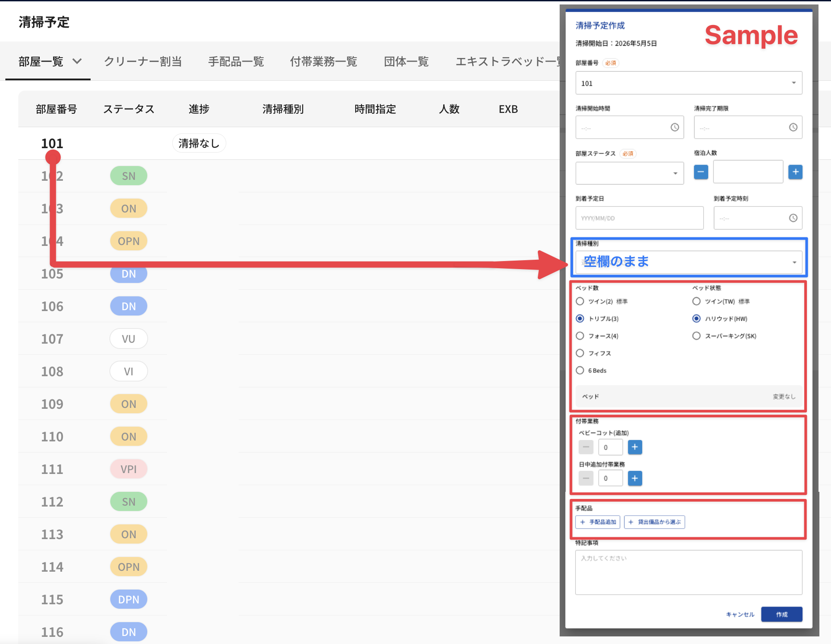Click the DN status badge for room 116

pyautogui.click(x=129, y=632)
